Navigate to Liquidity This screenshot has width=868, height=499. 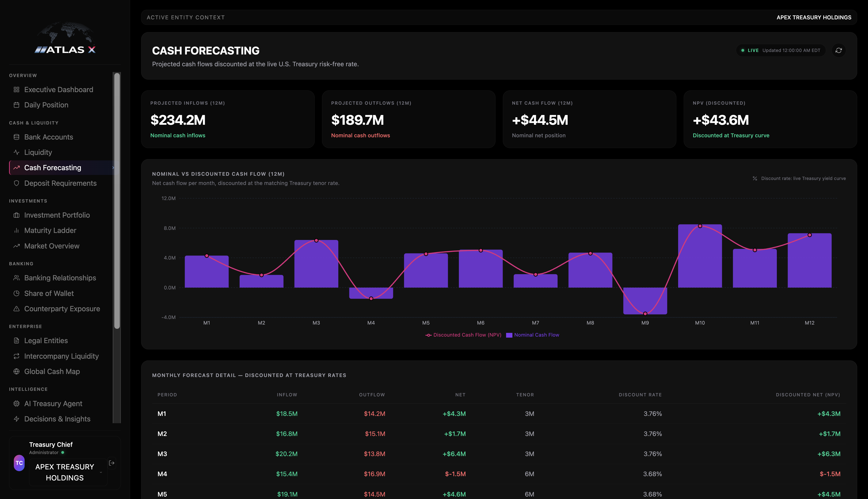(38, 152)
